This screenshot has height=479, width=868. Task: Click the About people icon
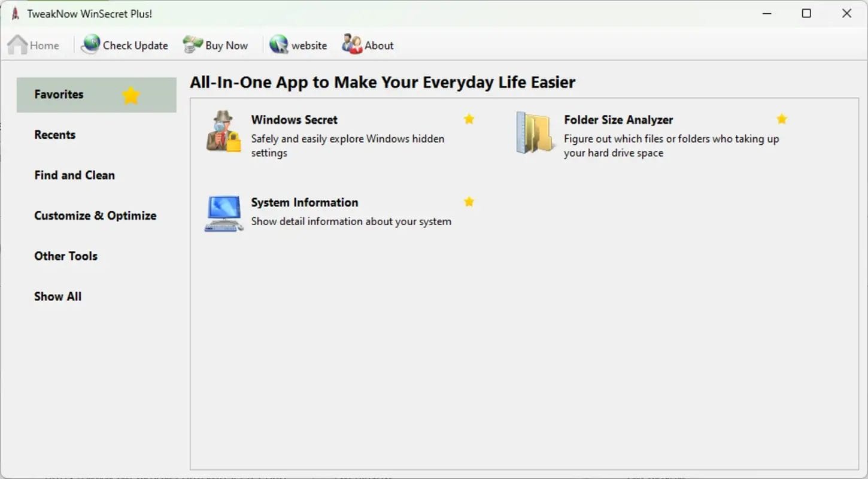click(352, 45)
